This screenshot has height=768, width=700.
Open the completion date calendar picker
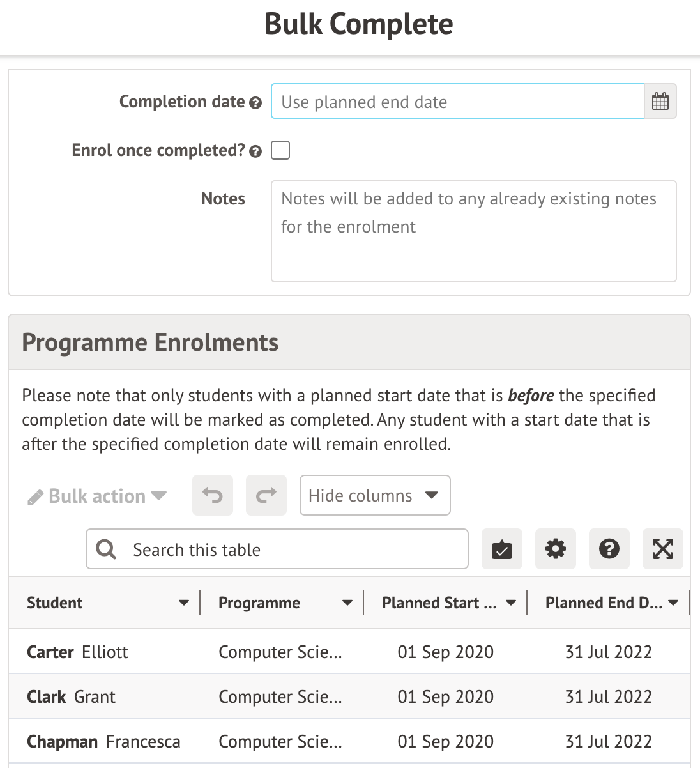coord(660,102)
